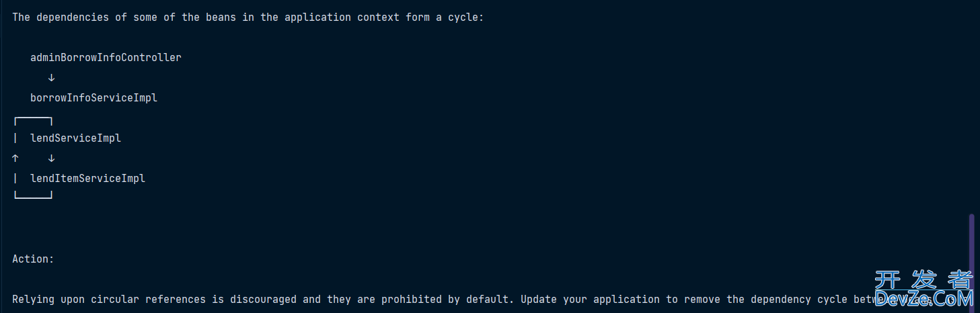Click the 'Action:' heading text
980x313 pixels.
[33, 259]
